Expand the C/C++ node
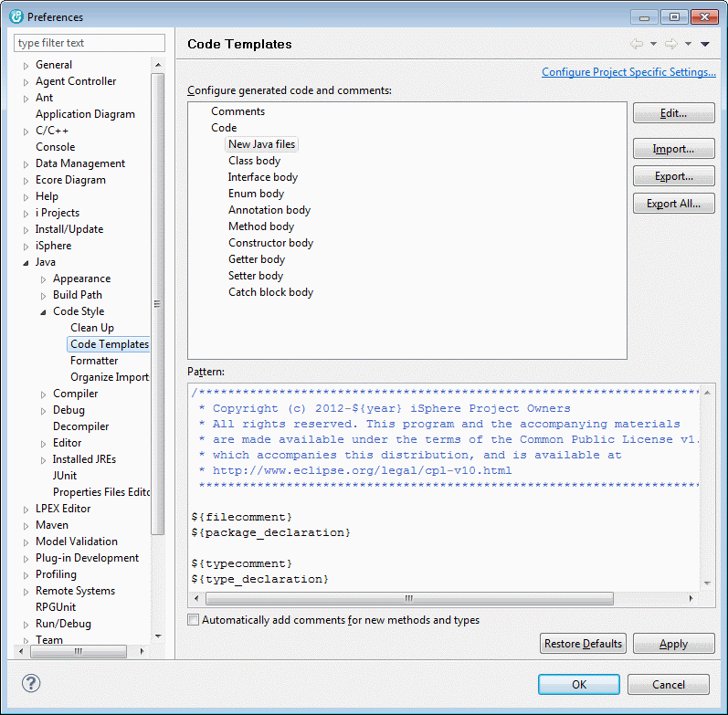The width and height of the screenshot is (728, 715). pyautogui.click(x=26, y=131)
